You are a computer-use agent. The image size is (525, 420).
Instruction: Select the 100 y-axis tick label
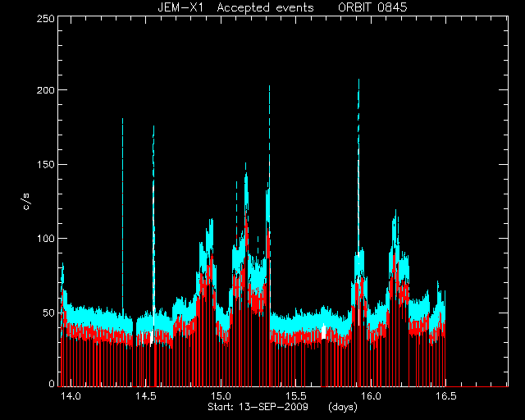(x=46, y=239)
